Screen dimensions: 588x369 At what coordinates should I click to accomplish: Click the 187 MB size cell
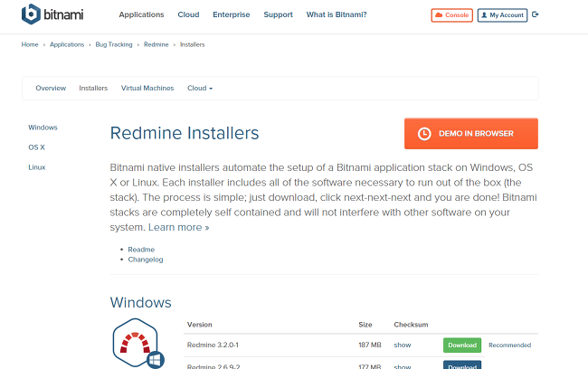coord(370,345)
